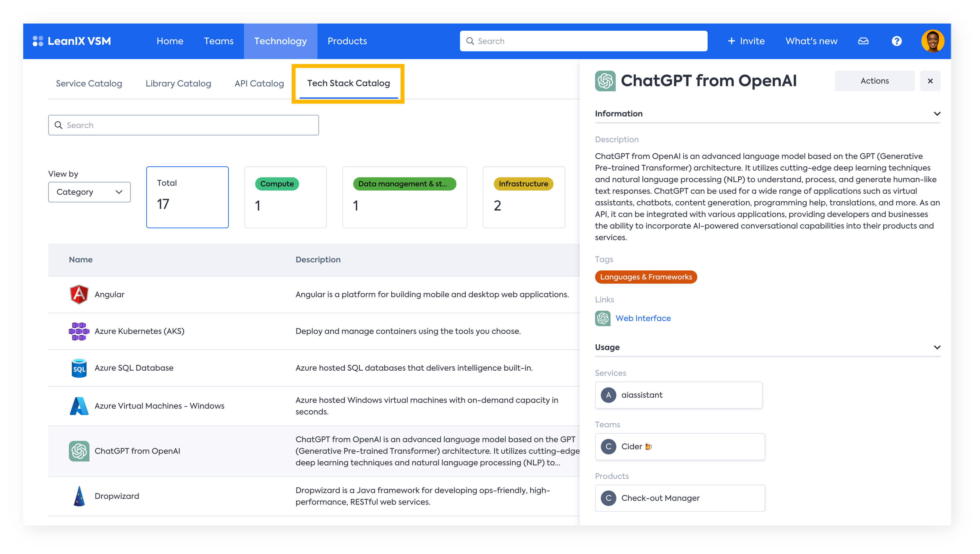Switch to the Library Catalog tab
The width and height of the screenshot is (980, 554).
tap(178, 83)
